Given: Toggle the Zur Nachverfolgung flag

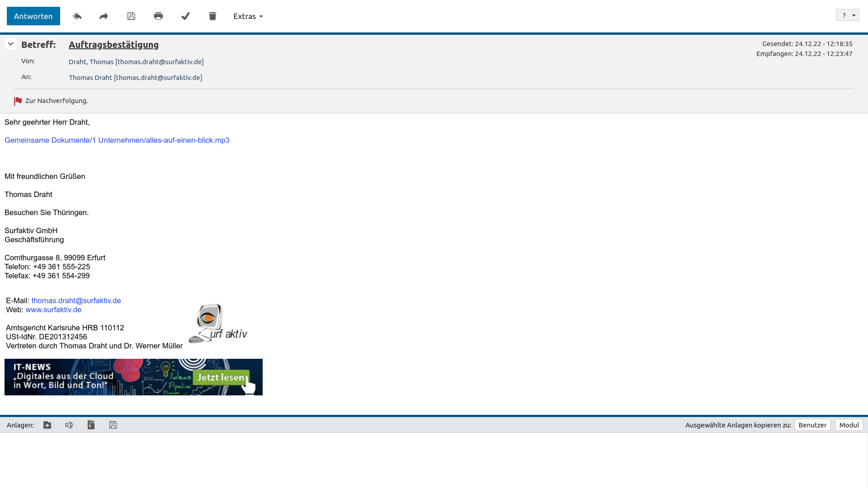Looking at the screenshot, I should point(18,101).
